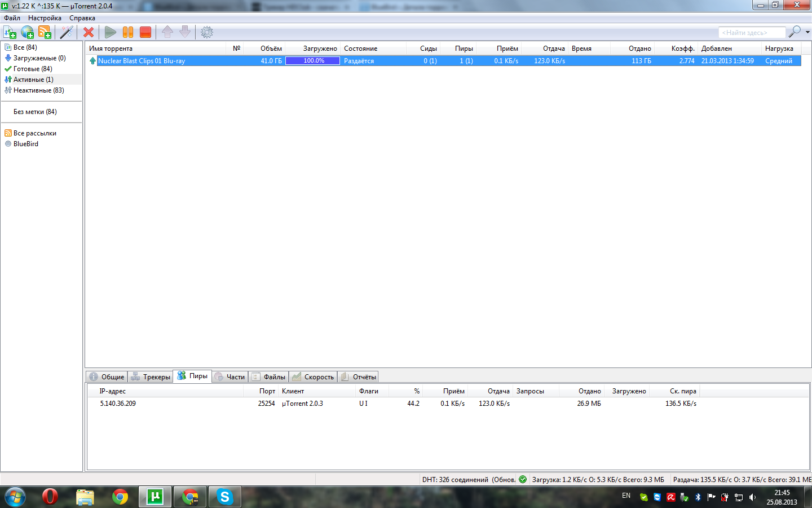Click the DHT connections status text
812x508 pixels.
469,480
